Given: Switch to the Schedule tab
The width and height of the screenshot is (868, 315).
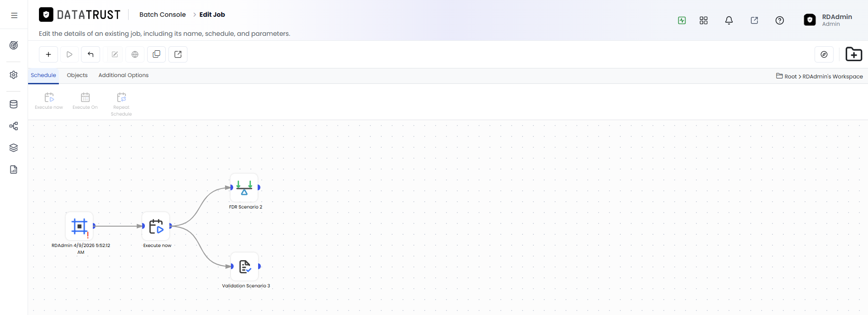Looking at the screenshot, I should point(43,75).
